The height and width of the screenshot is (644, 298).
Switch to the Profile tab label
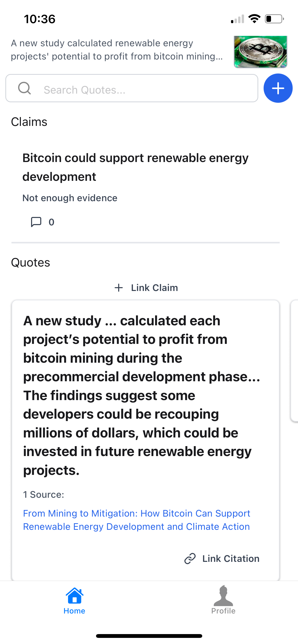tap(223, 611)
